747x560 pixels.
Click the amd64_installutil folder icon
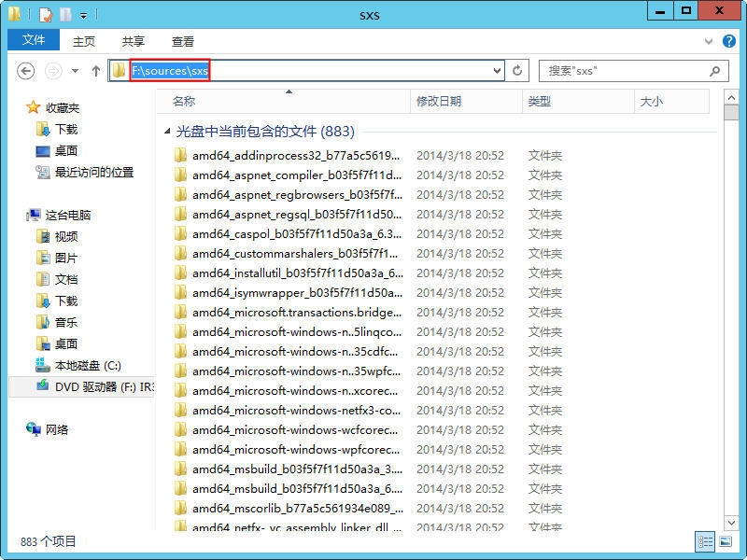(180, 273)
